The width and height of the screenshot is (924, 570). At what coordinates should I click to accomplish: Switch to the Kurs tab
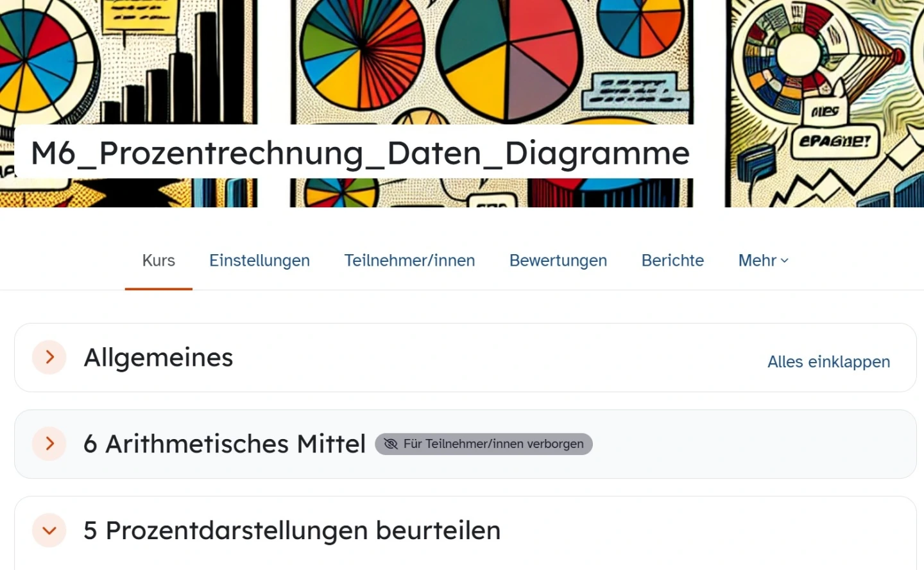pyautogui.click(x=158, y=261)
